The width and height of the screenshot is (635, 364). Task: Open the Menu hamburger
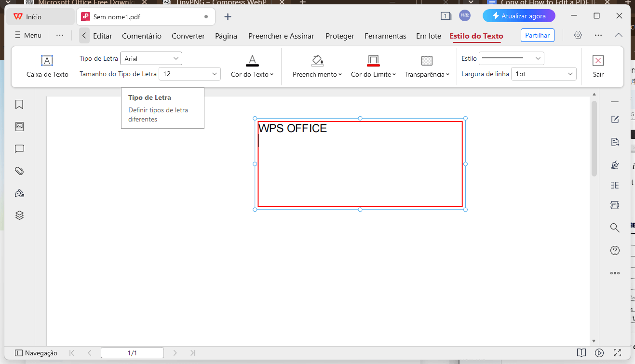click(x=28, y=35)
